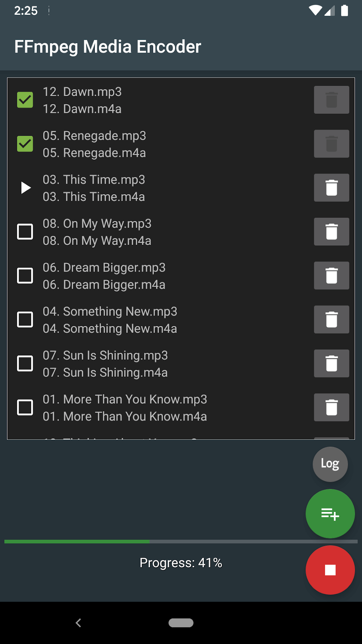Screen dimensions: 362x644
Task: Remove Dream Bigger.mp3 using its trash icon
Action: pyautogui.click(x=331, y=276)
